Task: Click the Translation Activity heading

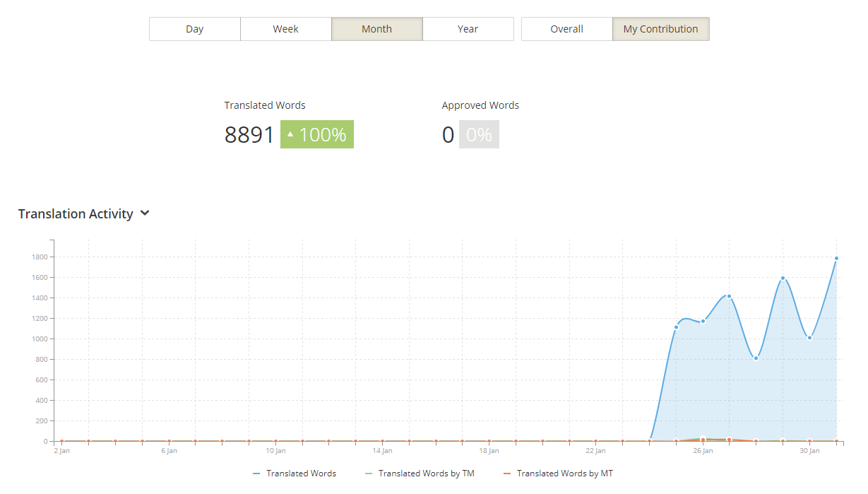Action: (76, 213)
